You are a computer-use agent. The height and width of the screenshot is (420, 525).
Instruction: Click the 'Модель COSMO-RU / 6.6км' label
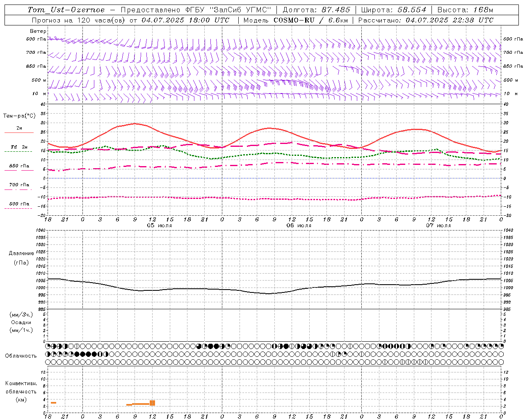[295, 20]
